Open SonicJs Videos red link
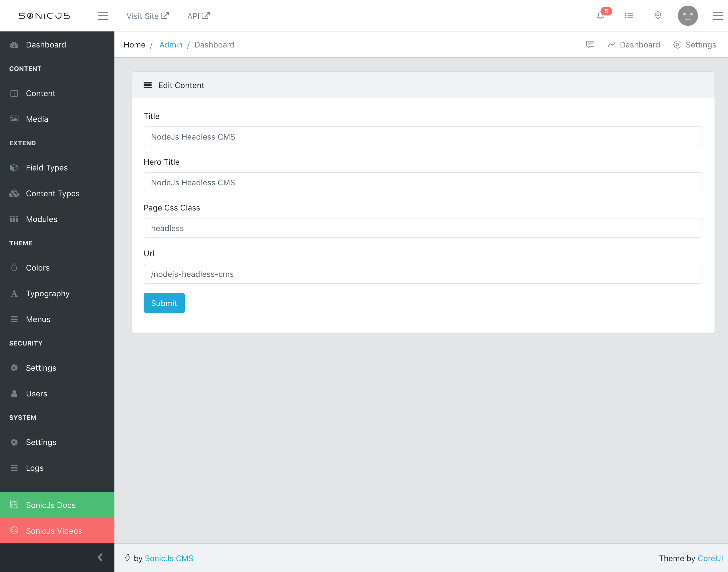Image resolution: width=728 pixels, height=572 pixels. pos(57,531)
